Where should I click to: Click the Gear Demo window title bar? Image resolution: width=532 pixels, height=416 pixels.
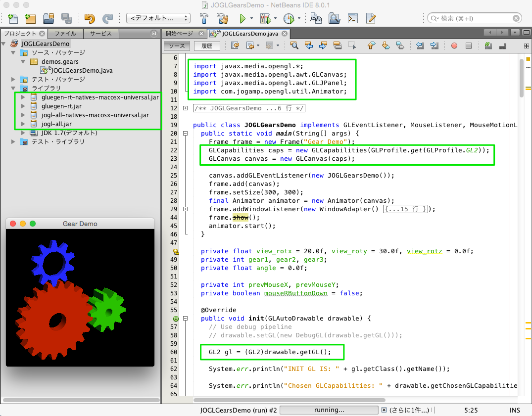80,224
